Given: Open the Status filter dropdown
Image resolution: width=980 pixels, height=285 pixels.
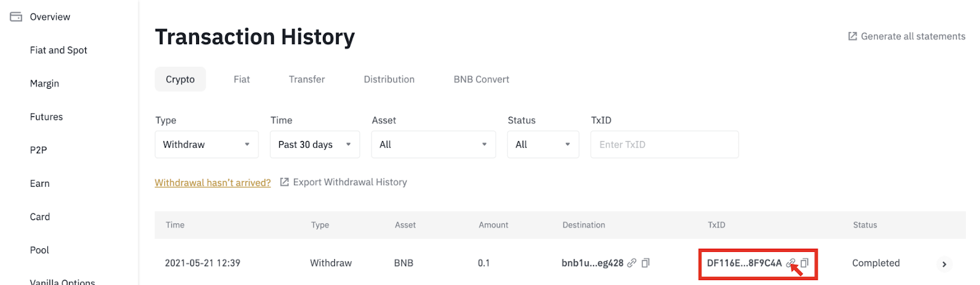Looking at the screenshot, I should [543, 145].
